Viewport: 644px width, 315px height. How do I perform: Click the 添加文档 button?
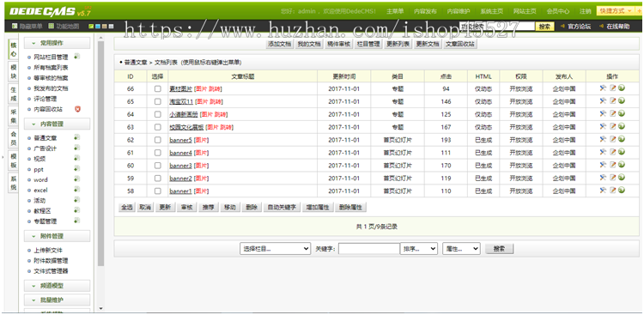tap(280, 44)
